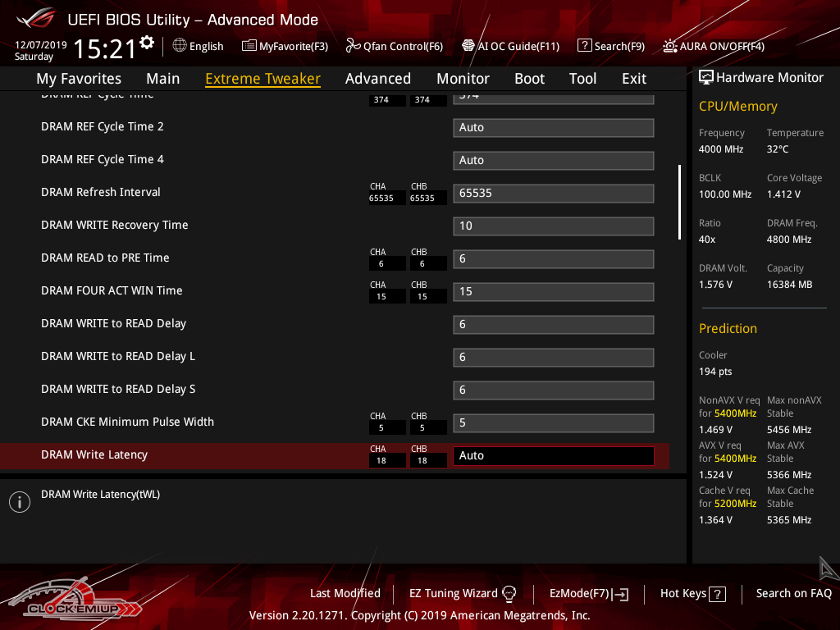This screenshot has width=840, height=630.
Task: Click the globe language icon
Action: point(180,46)
